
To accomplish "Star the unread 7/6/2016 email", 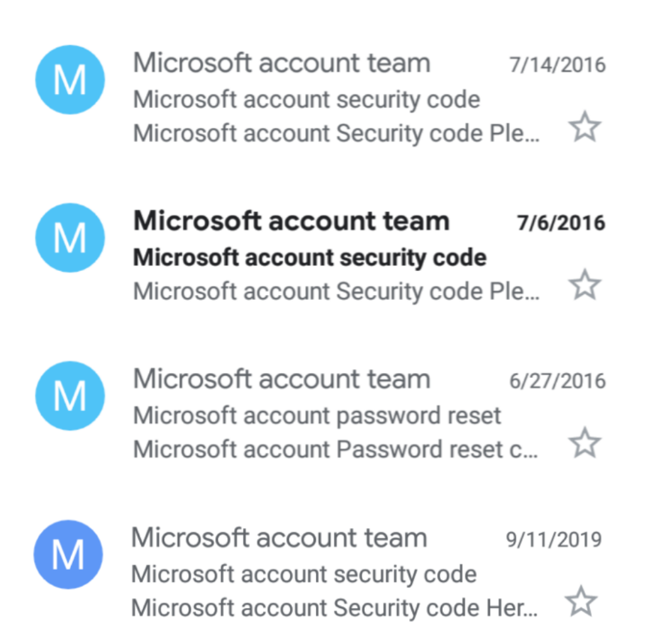I will (x=585, y=286).
